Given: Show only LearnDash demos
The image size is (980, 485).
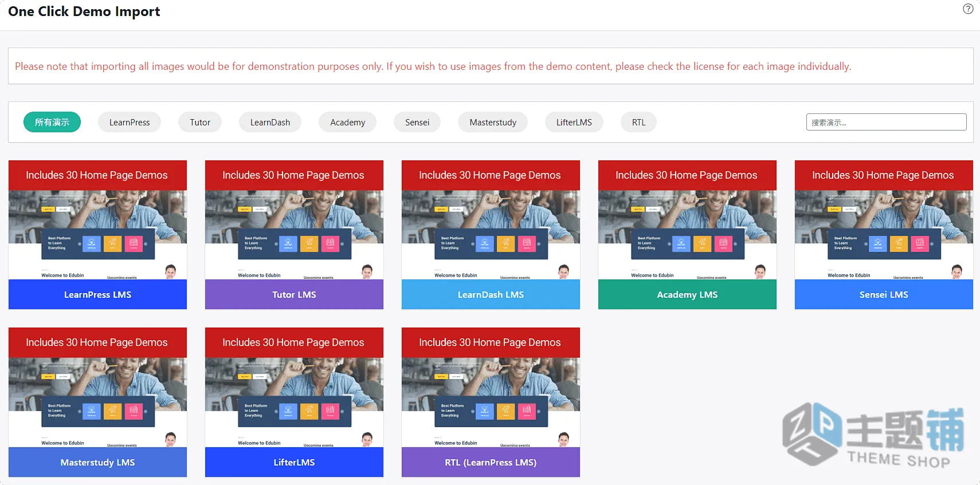Looking at the screenshot, I should (x=270, y=122).
